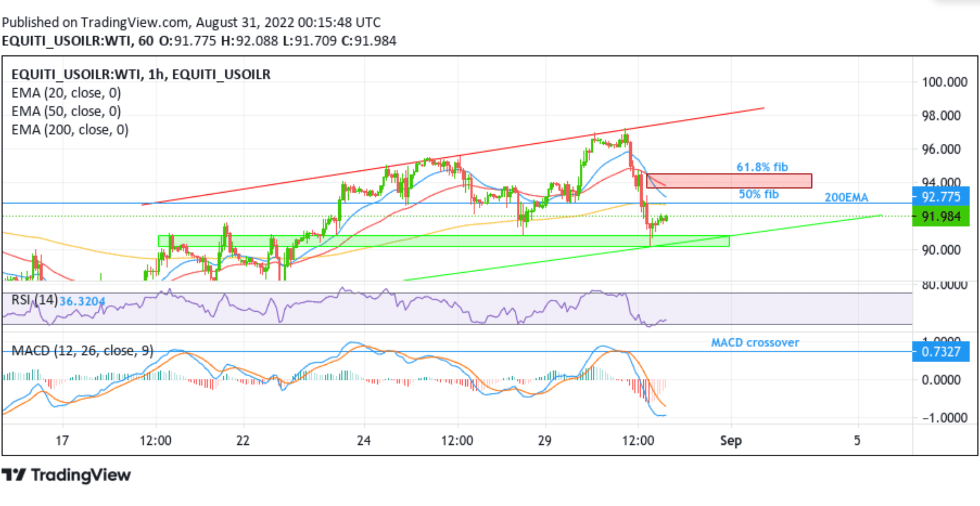This screenshot has width=980, height=506.
Task: Select the EMA (20, close, 0) legend
Action: point(66,93)
